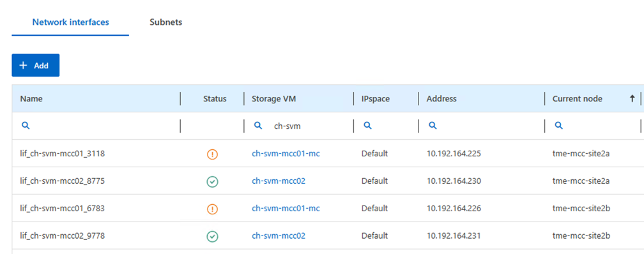644x254 pixels.
Task: Click the warning status icon for lif_ch-svm-mcc01_3118
Action: click(212, 154)
